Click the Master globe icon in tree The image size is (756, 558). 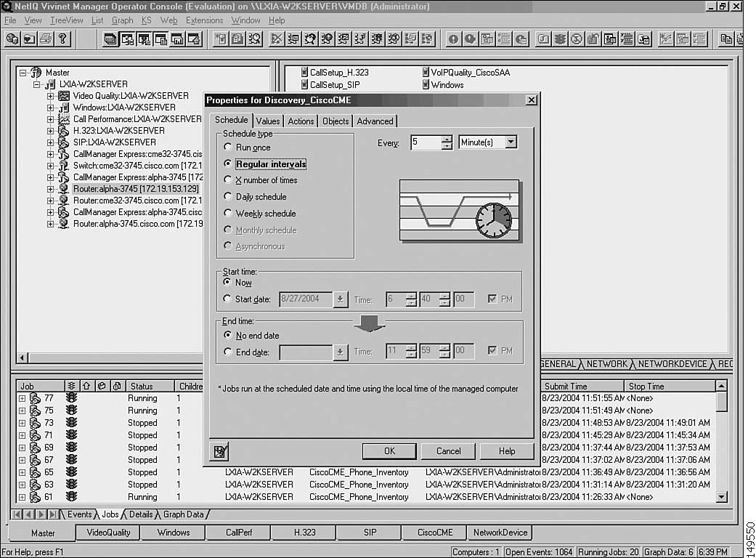pyautogui.click(x=36, y=73)
